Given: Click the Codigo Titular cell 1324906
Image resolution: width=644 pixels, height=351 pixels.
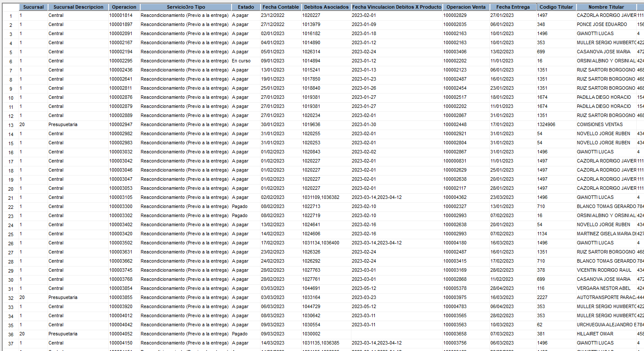Looking at the screenshot, I should 546,125.
